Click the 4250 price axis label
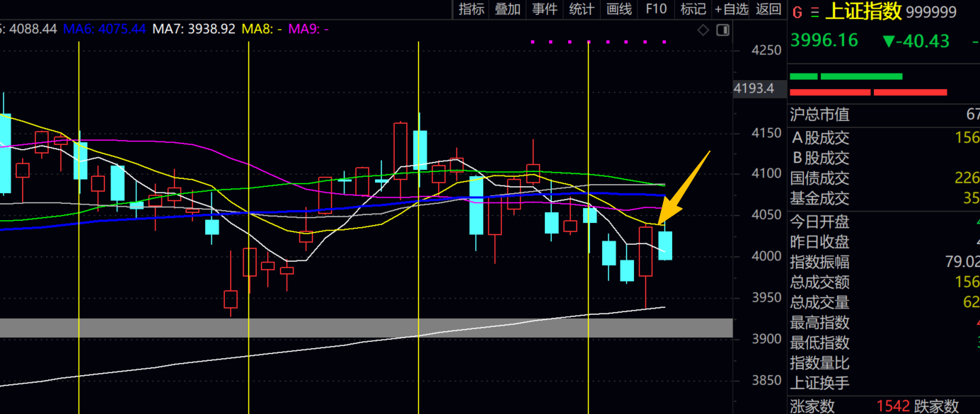Image resolution: width=980 pixels, height=414 pixels. tap(766, 50)
